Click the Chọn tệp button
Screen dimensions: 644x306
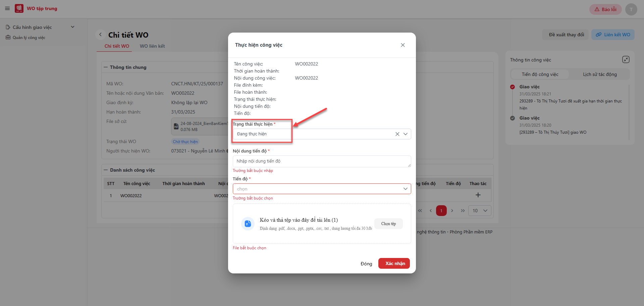pos(388,224)
